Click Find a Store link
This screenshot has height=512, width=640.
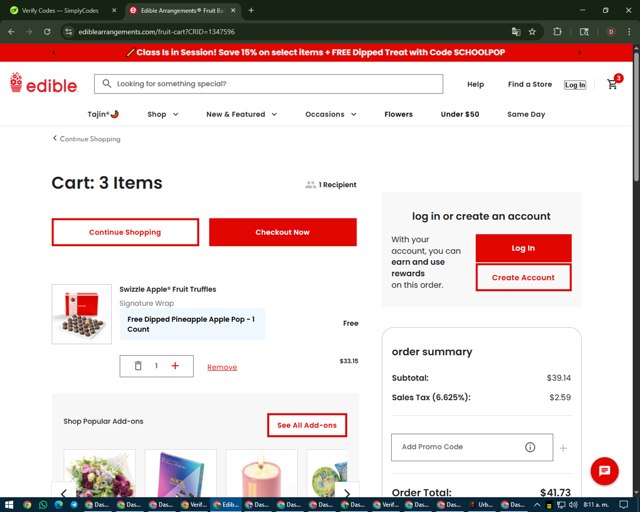(530, 84)
